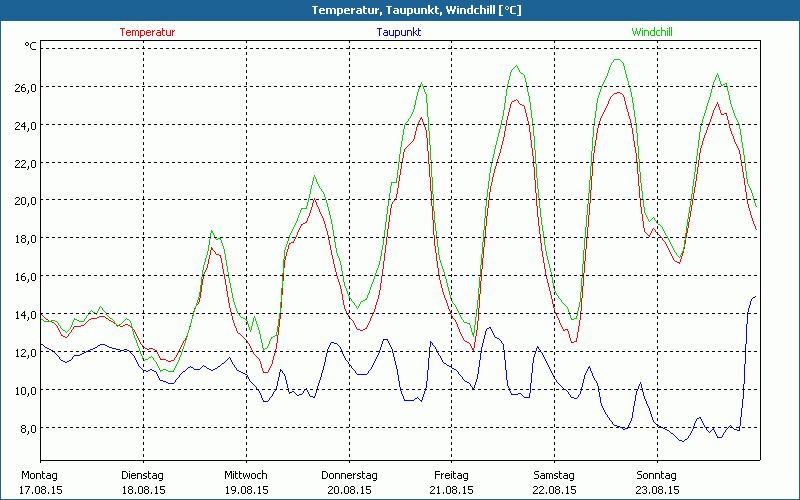Click the blue Taupunkt legend label
Image resolution: width=800 pixels, height=500 pixels.
click(399, 32)
